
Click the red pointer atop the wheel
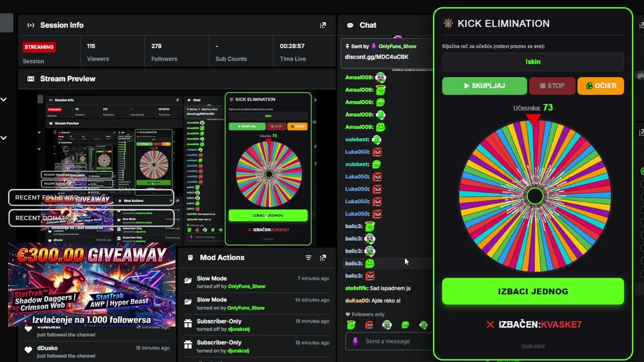(x=533, y=118)
